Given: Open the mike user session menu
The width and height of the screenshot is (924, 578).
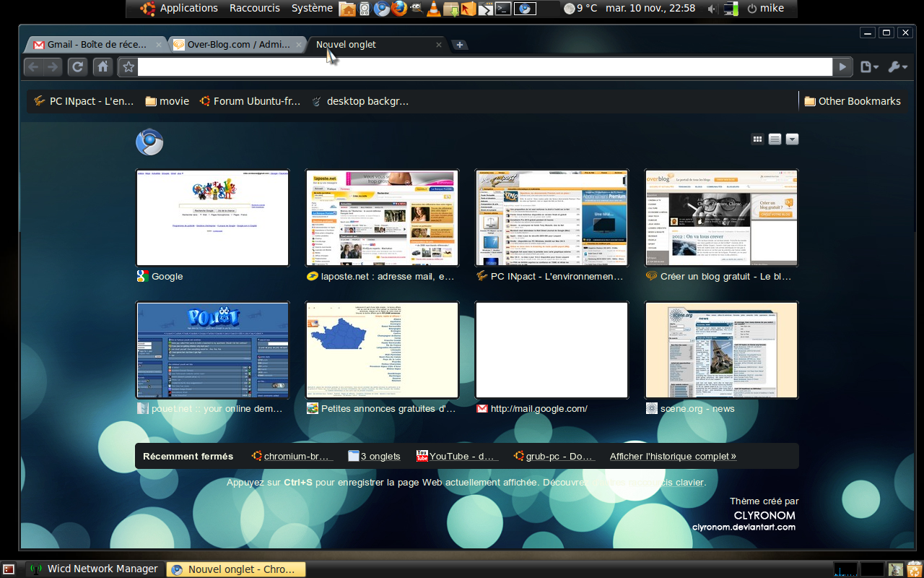Looking at the screenshot, I should coord(765,9).
